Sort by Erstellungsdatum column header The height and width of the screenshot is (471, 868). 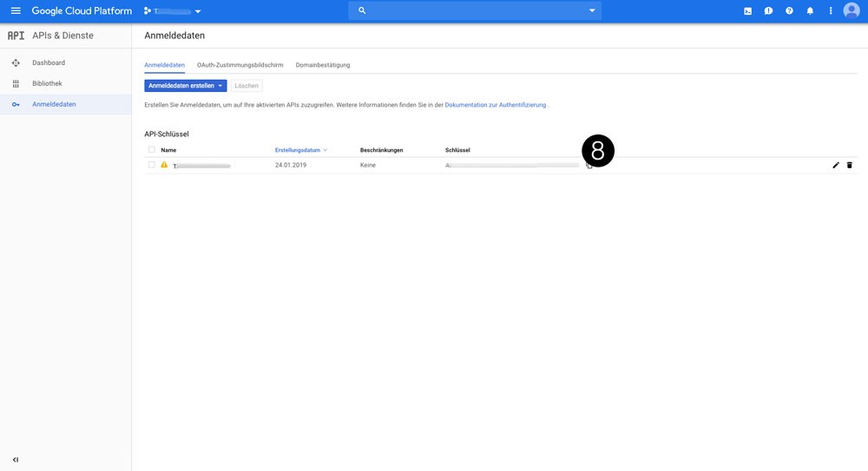(298, 150)
